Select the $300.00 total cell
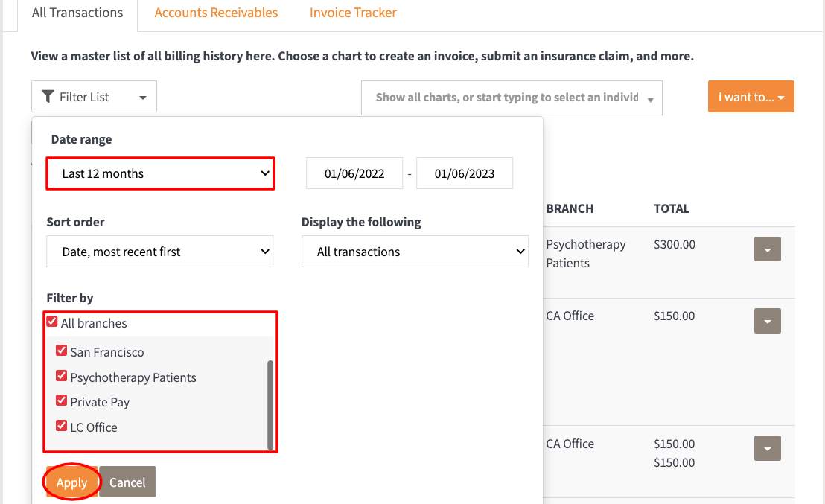 675,245
